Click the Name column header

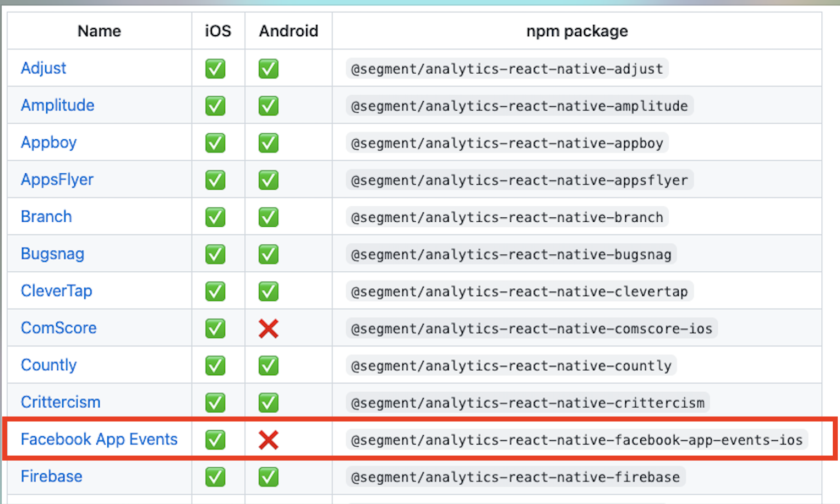(x=99, y=31)
